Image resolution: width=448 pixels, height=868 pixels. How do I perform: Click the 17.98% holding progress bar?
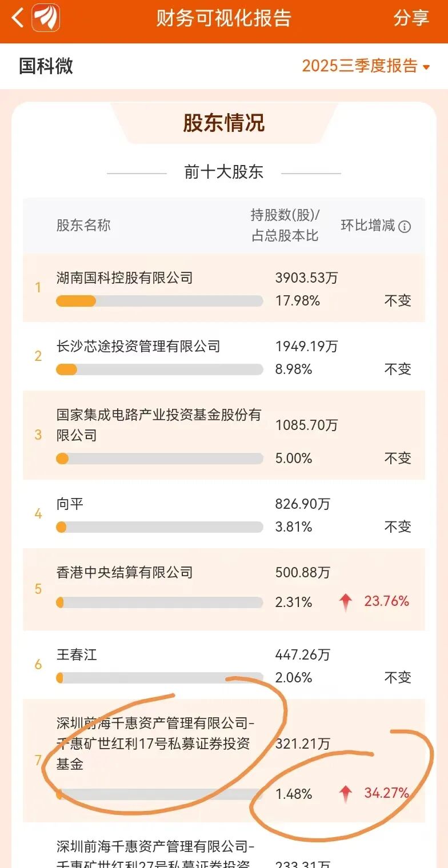coord(159,301)
